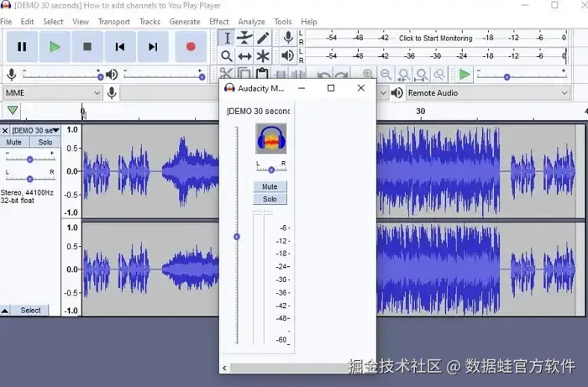
Task: Click the track's Select button
Action: click(30, 311)
